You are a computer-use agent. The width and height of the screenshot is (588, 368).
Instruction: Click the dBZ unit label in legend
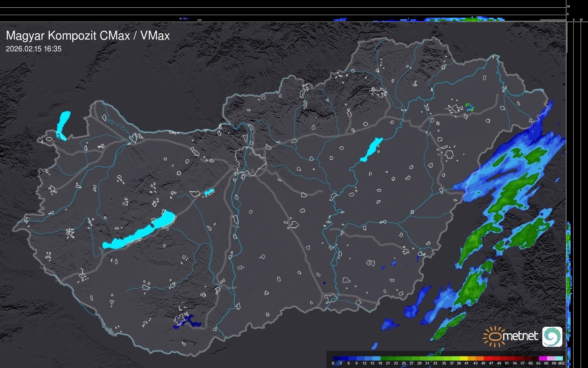(x=561, y=363)
